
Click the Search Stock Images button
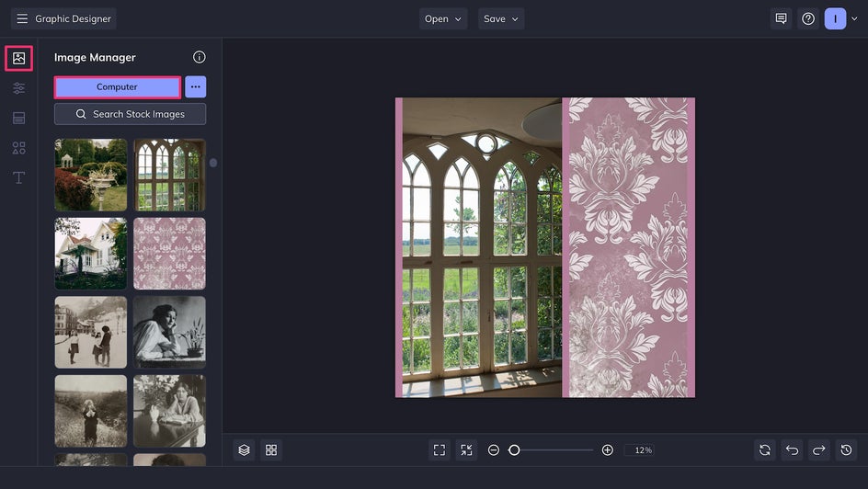pyautogui.click(x=130, y=114)
